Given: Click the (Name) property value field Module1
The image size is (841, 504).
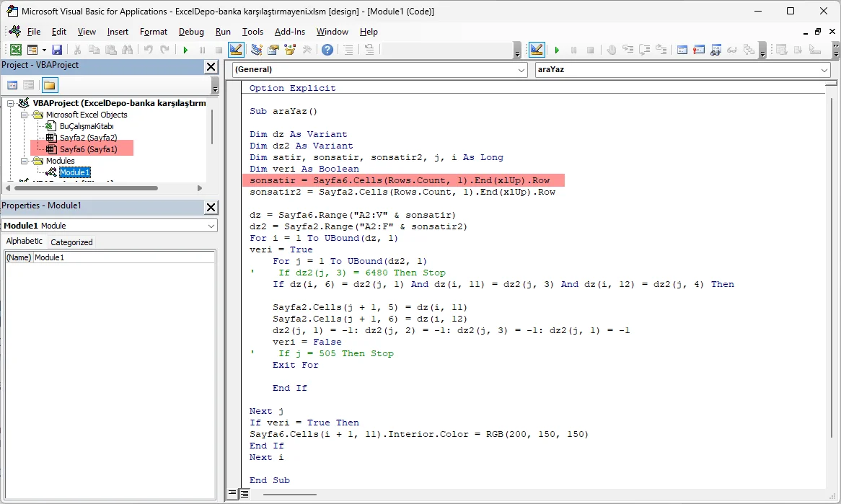Looking at the screenshot, I should pos(124,257).
